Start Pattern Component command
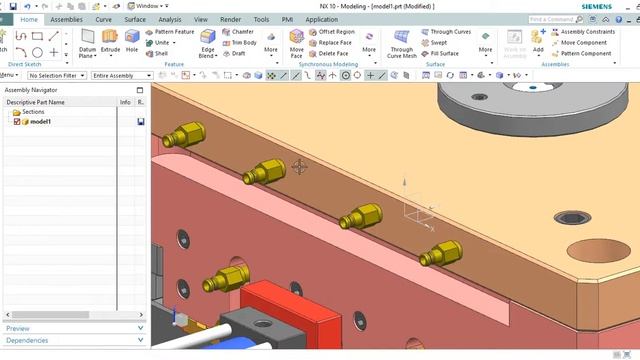 tap(582, 53)
